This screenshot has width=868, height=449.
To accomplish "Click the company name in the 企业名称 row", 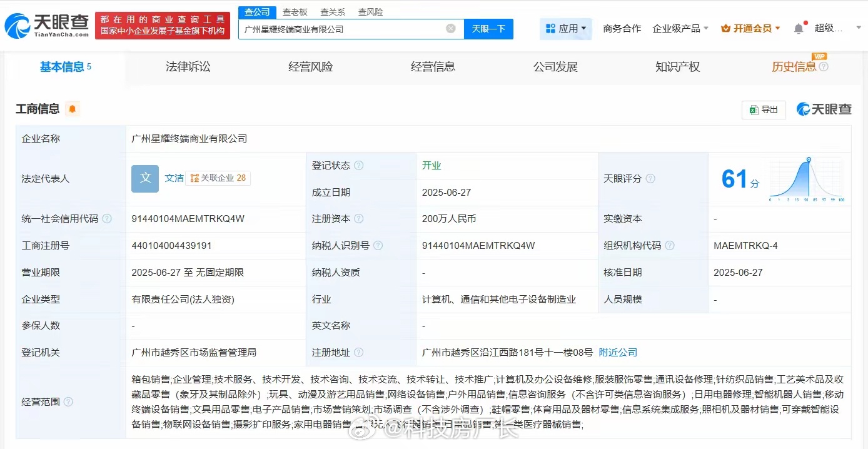I will pos(189,139).
